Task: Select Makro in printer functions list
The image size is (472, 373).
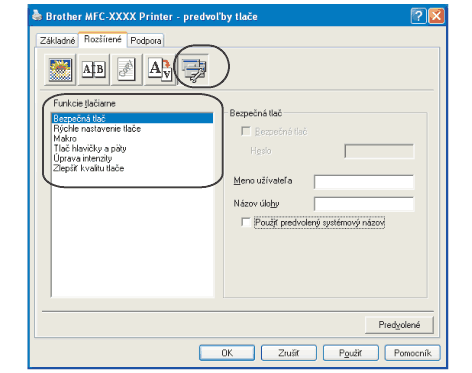Action: coord(65,138)
